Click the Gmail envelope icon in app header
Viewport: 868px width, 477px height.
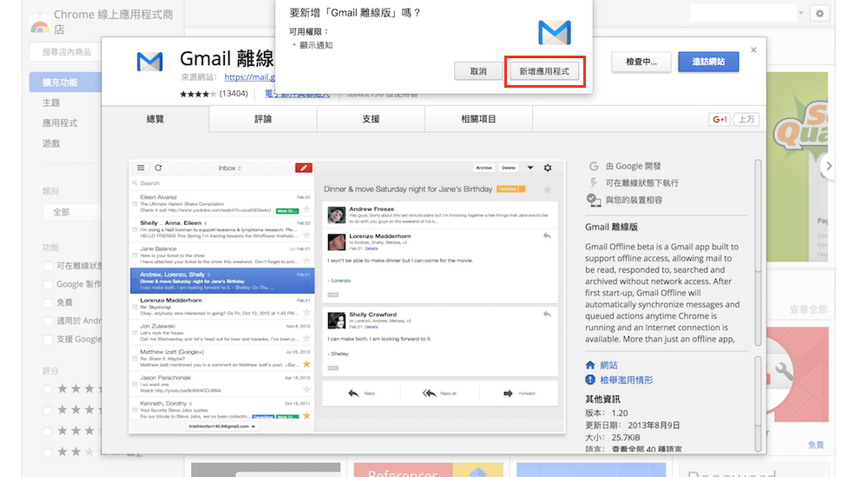coord(150,62)
